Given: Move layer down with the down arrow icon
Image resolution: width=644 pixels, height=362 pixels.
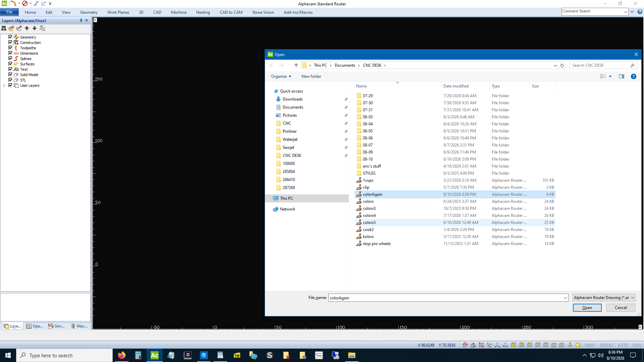Looking at the screenshot, I should click(35, 28).
